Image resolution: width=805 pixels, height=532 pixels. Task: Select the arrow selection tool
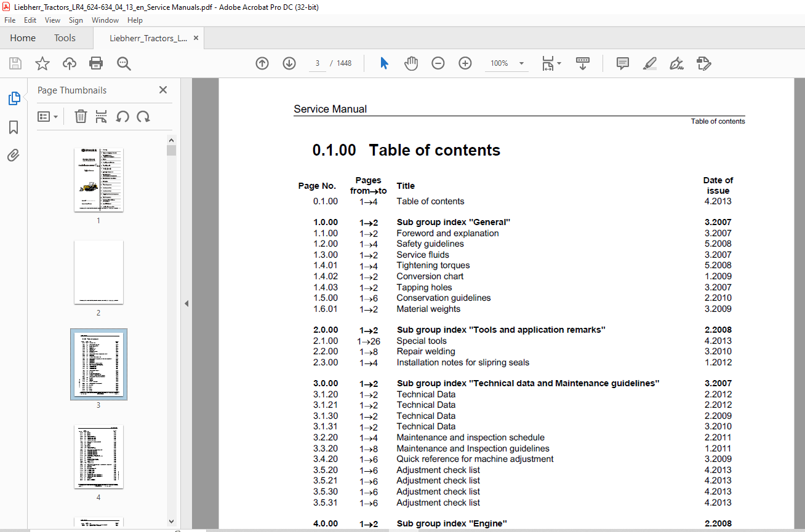click(384, 63)
